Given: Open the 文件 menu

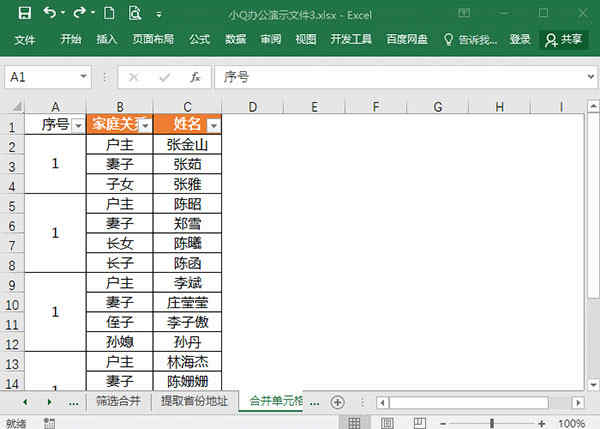Looking at the screenshot, I should [x=25, y=39].
